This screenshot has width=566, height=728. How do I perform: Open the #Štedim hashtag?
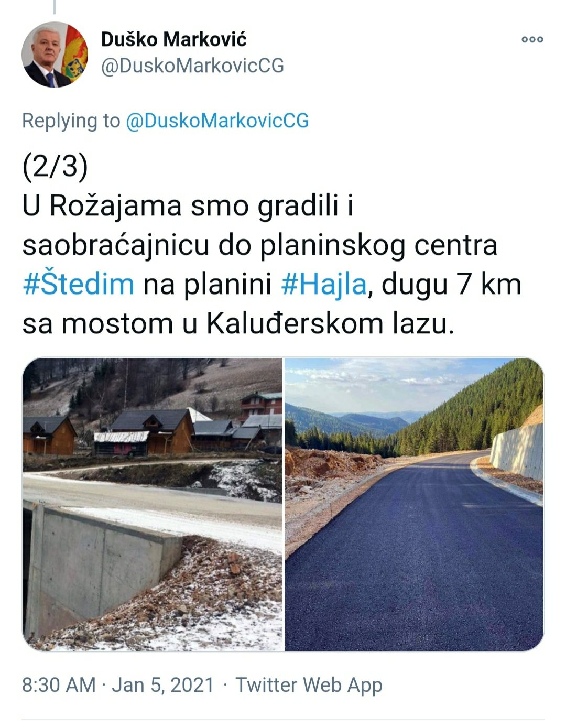[x=78, y=285]
